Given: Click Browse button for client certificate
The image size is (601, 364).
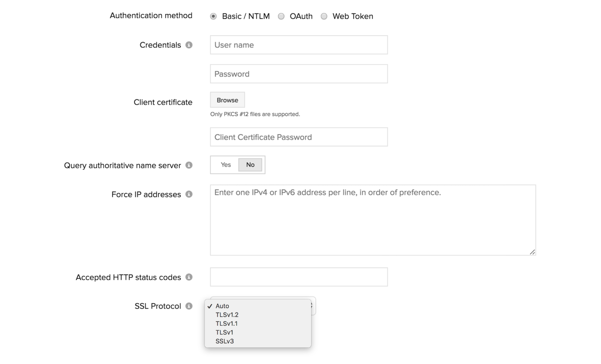Looking at the screenshot, I should [227, 100].
